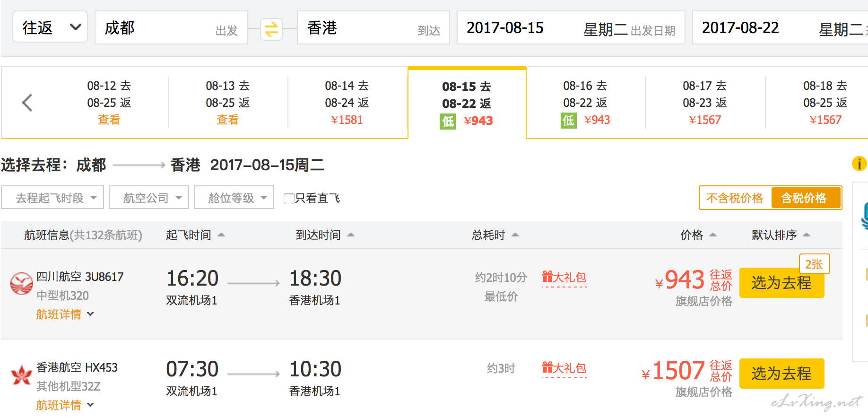
Task: Switch to tax-exclusive price
Action: pyautogui.click(x=735, y=198)
